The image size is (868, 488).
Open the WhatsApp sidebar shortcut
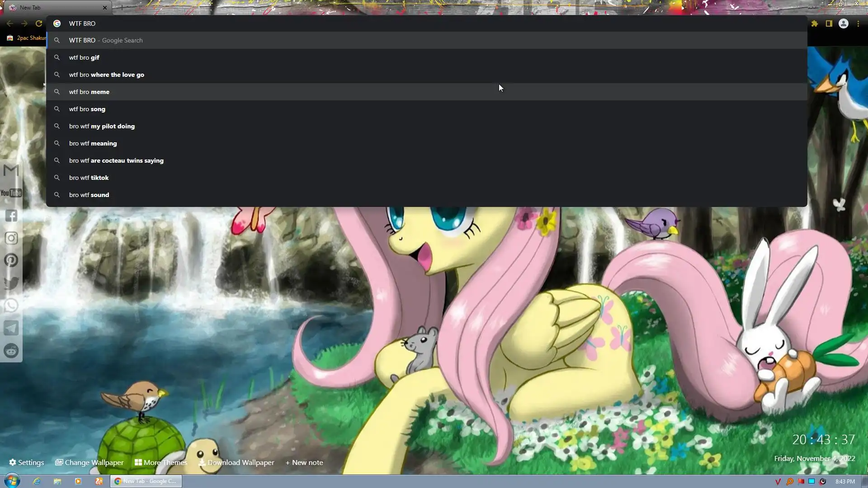11,306
